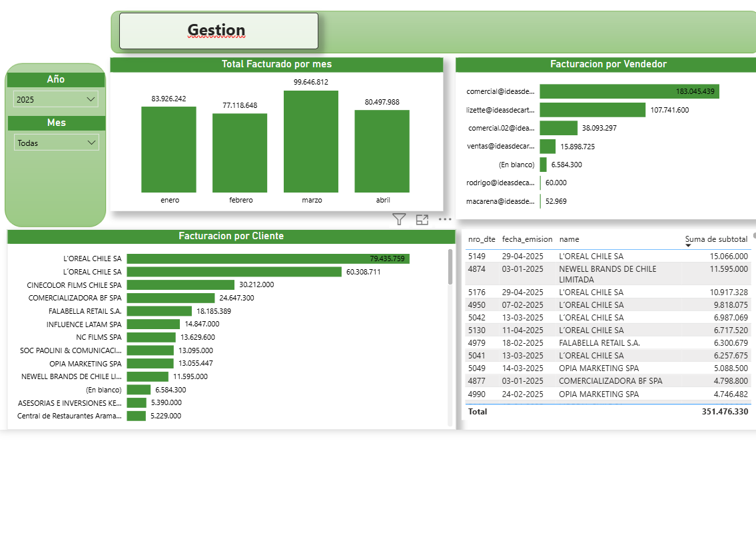Open the More options ellipsis menu
The image size is (756, 557).
tap(444, 219)
